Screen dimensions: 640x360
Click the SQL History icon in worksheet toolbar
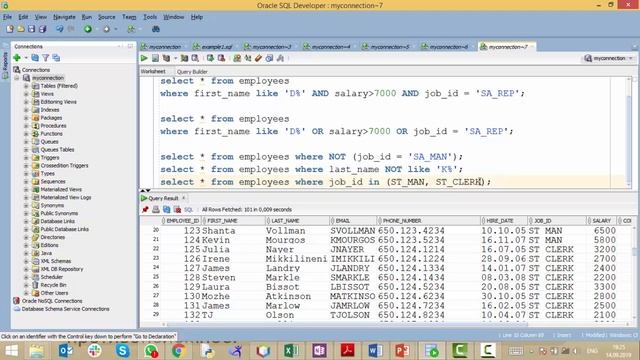pyautogui.click(x=269, y=58)
